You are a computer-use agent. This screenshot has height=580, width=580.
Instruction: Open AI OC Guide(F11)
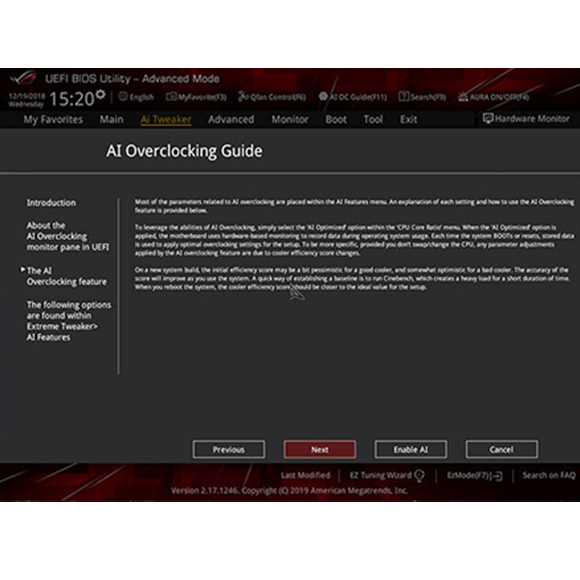click(353, 97)
